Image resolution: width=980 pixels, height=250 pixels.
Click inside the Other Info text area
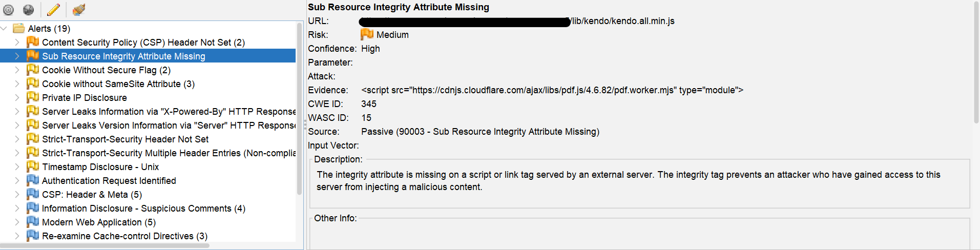(639, 236)
